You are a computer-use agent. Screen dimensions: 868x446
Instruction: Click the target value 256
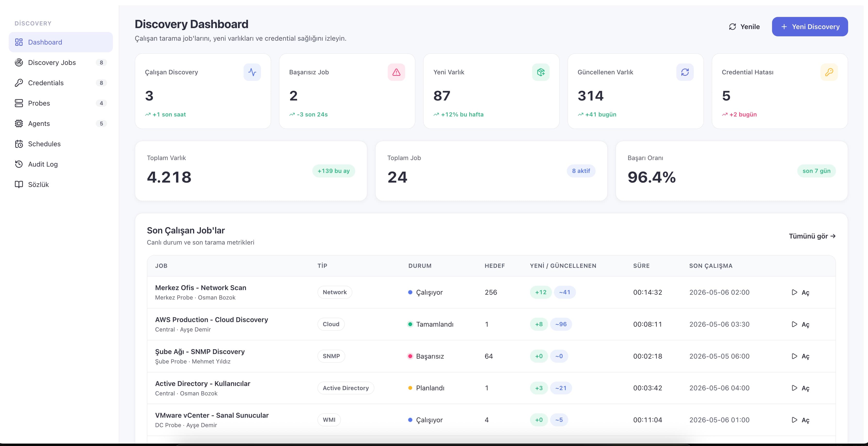click(x=491, y=292)
